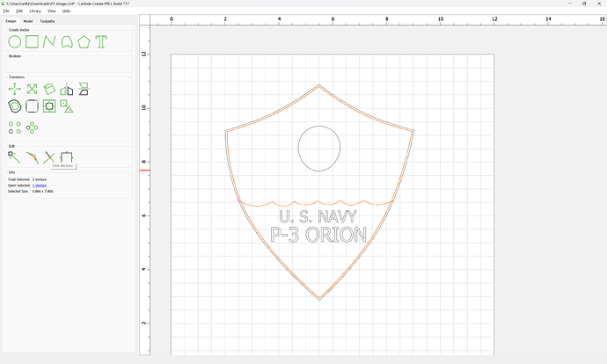Select the Rotate transform tool
Viewport: 607px width, 364px height.
[x=49, y=89]
